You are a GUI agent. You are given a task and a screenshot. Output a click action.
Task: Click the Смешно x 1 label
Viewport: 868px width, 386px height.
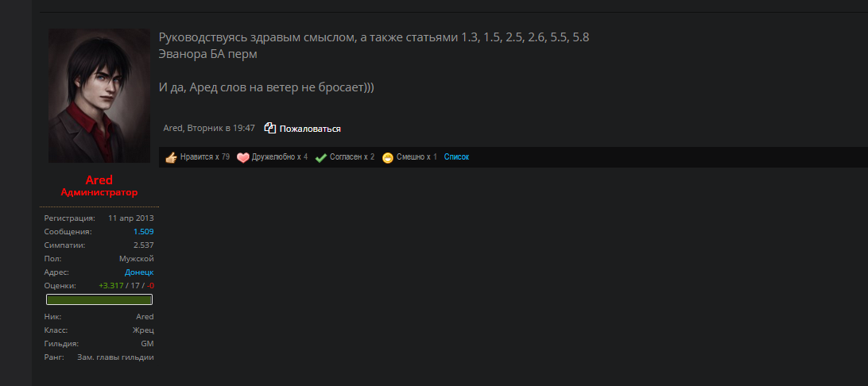pos(417,157)
